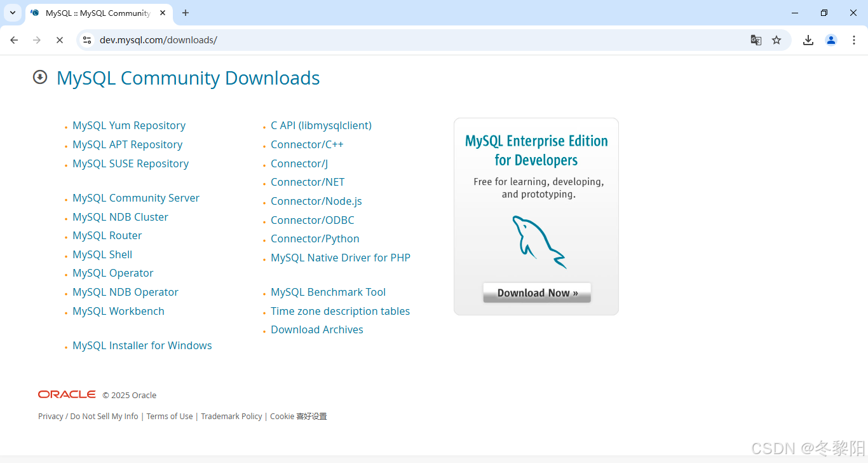Open MySQL Community Downloads heading link
The image size is (868, 463).
coord(188,78)
